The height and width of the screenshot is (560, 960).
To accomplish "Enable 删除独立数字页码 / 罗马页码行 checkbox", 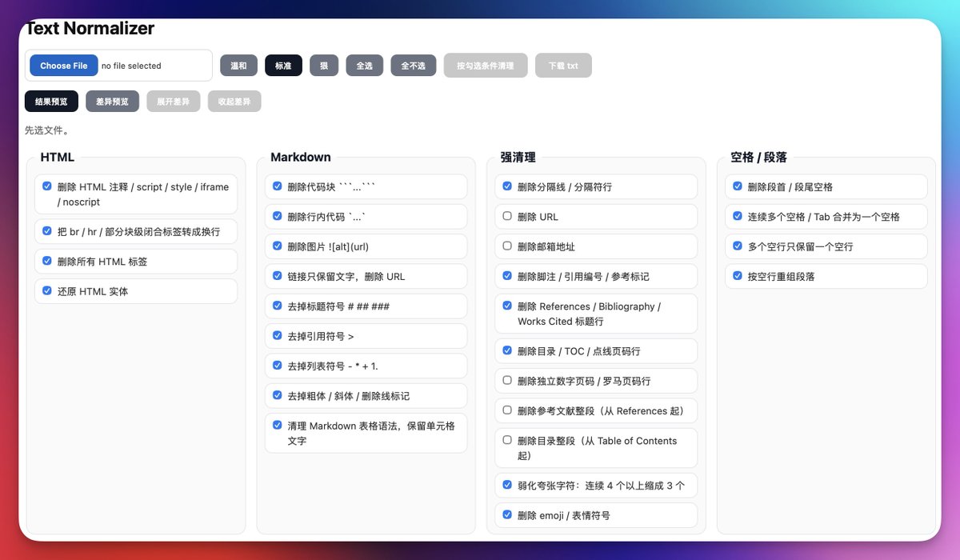I will coord(507,380).
